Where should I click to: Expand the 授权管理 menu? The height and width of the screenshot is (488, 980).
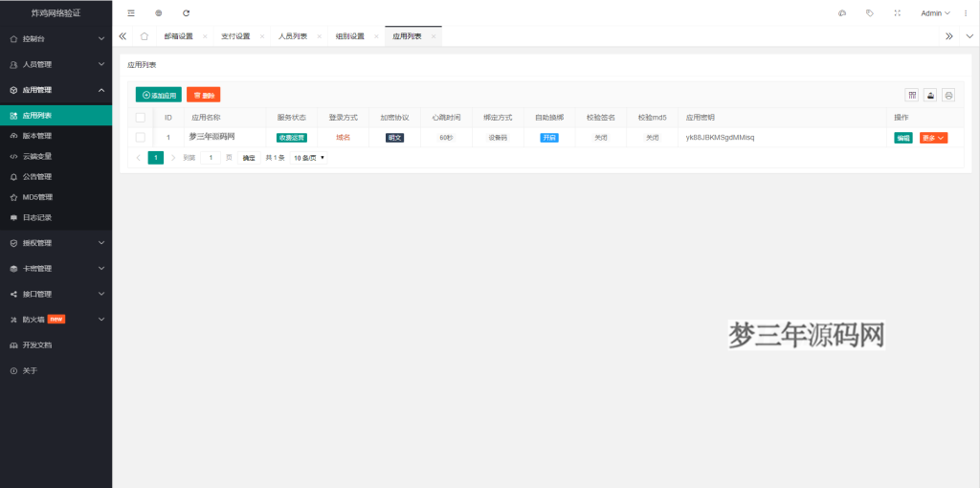tap(56, 243)
